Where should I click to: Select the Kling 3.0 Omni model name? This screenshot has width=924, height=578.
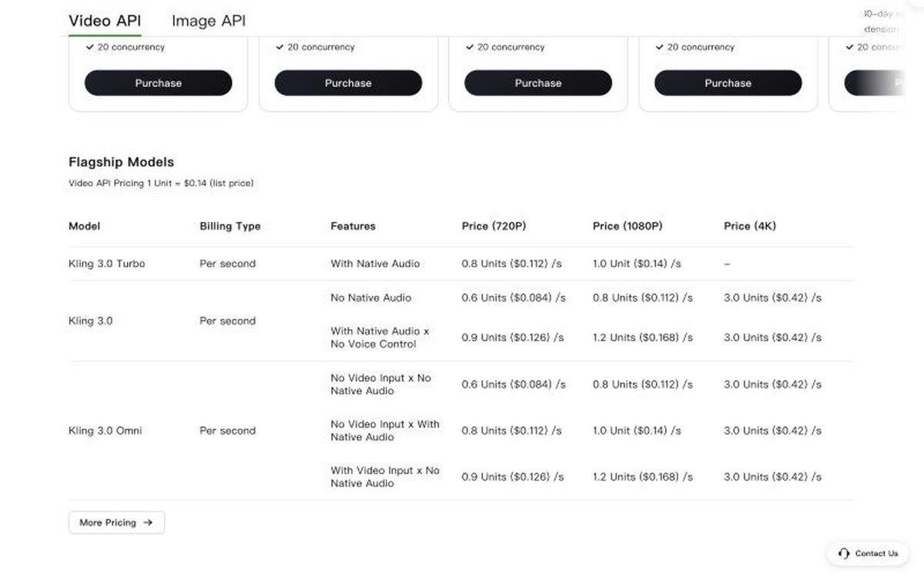105,431
